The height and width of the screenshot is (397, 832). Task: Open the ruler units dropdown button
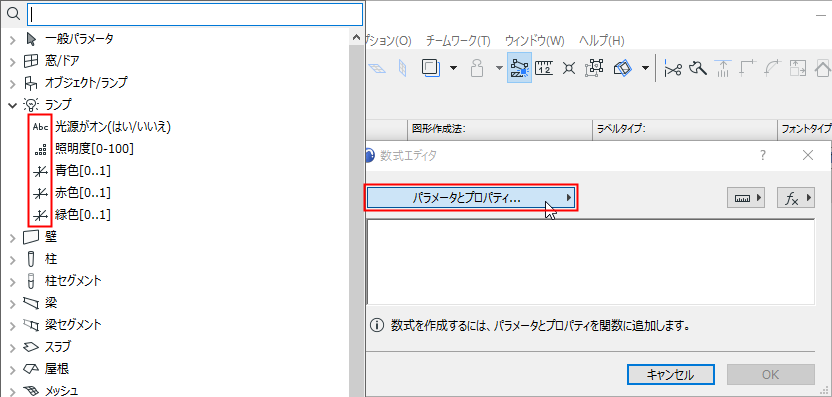[746, 198]
